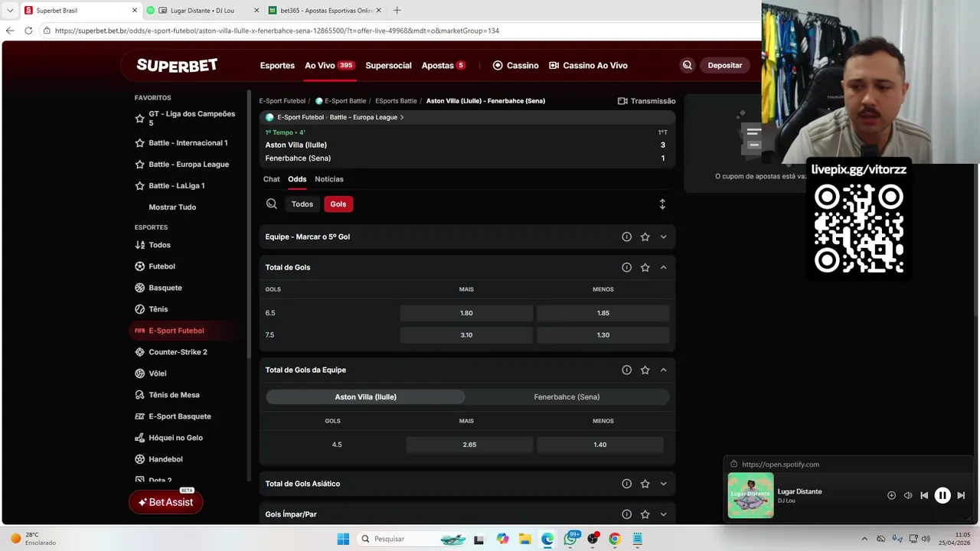Click collapse/expand all markets arrows icon
The image size is (980, 551).
click(662, 204)
